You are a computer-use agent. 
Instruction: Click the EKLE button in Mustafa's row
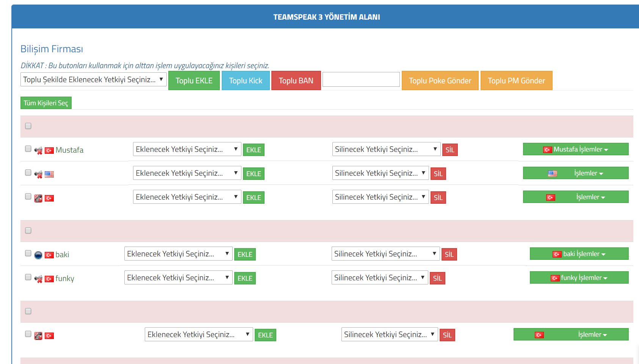pyautogui.click(x=254, y=150)
